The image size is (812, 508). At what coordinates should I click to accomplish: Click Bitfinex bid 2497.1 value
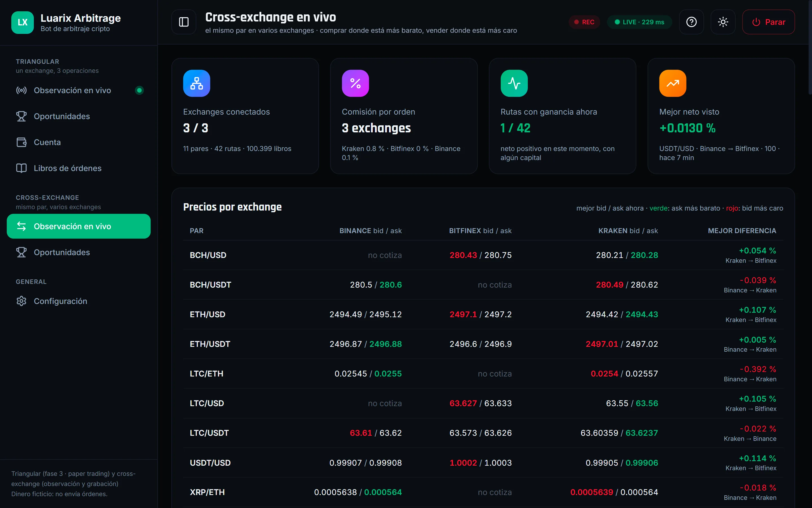click(x=463, y=314)
